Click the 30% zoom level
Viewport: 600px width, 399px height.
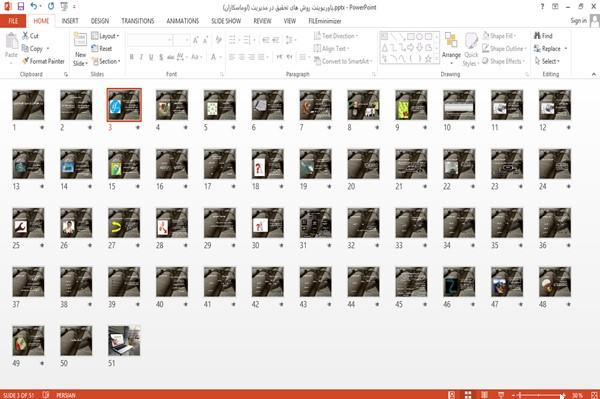click(577, 395)
